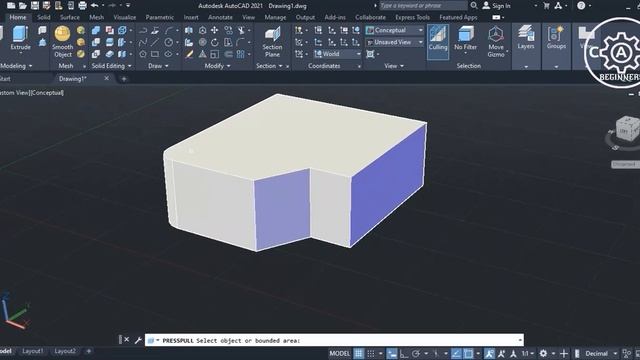Click the command line input field

pos(334,340)
